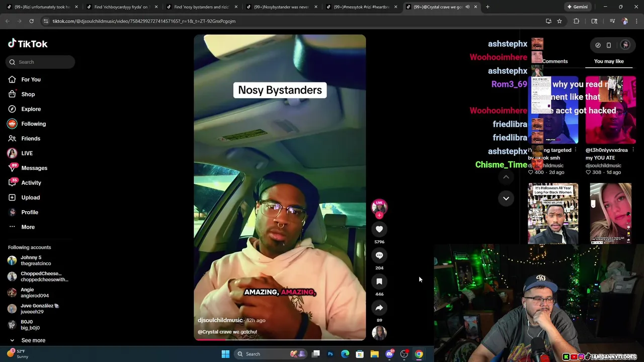Open Explore in sidebar
The image size is (644, 362).
coord(31,109)
